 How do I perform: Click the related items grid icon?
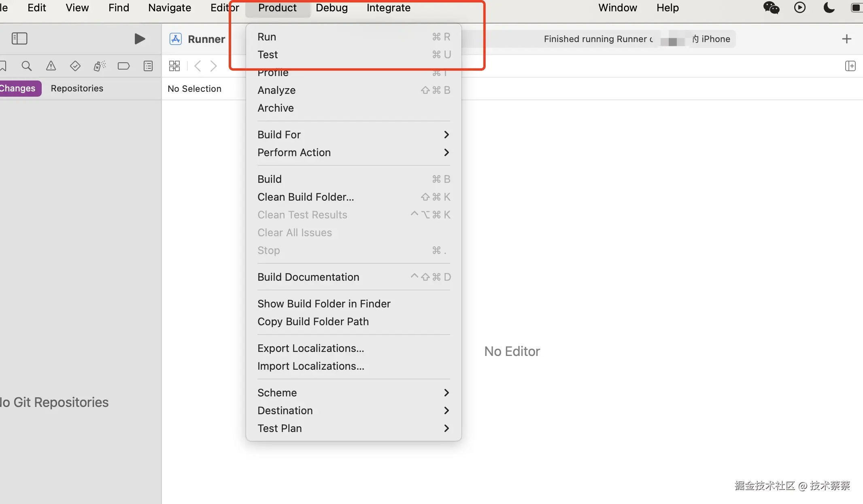[174, 66]
